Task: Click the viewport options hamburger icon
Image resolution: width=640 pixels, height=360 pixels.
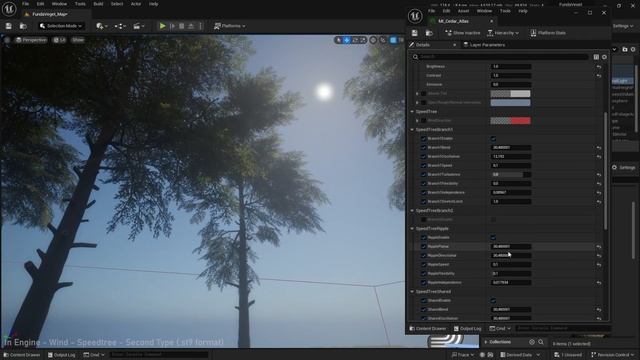Action: [x=7, y=40]
